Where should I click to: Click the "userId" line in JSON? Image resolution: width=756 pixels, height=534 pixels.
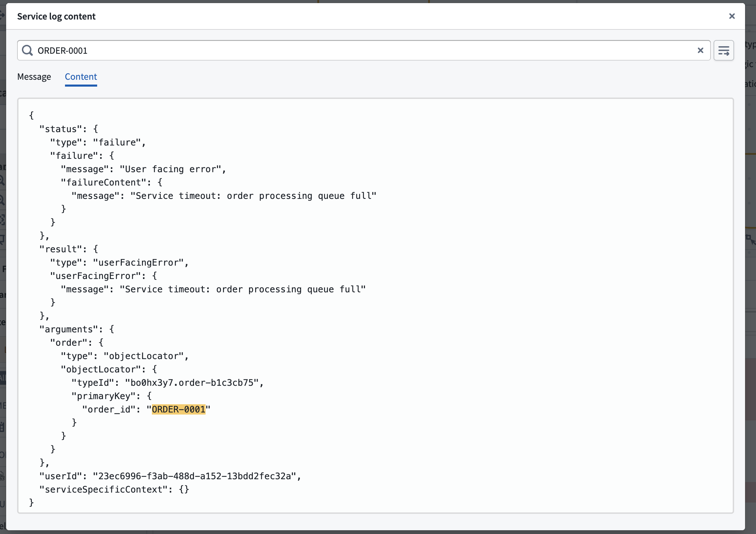click(170, 476)
